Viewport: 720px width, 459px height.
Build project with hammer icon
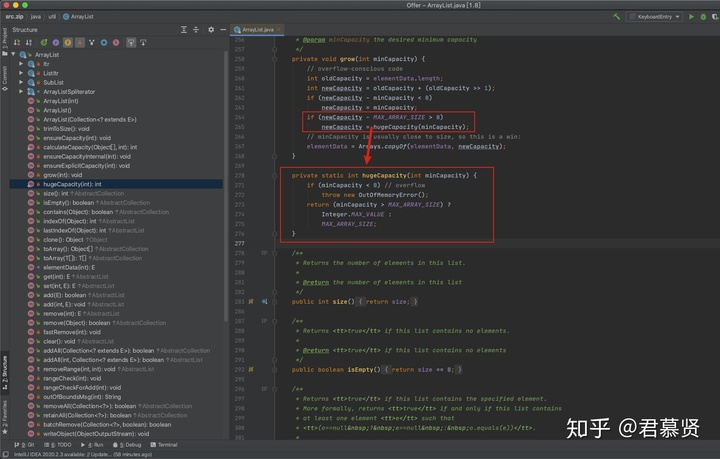point(617,17)
